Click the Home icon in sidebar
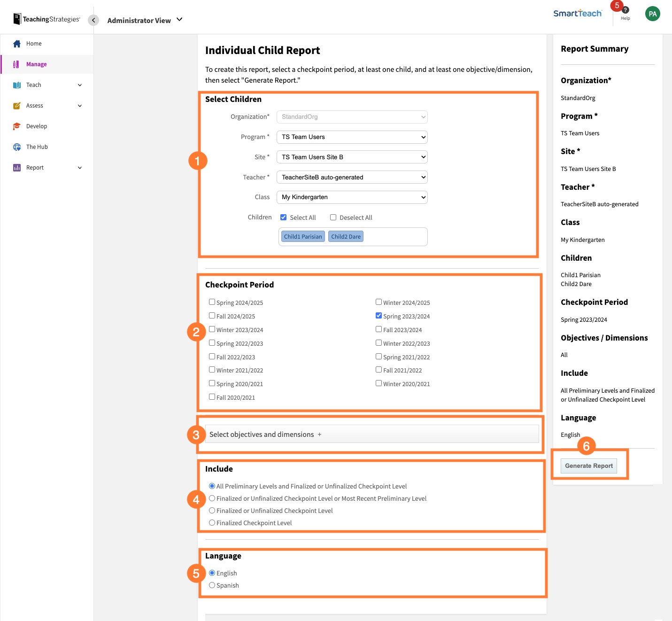This screenshot has width=672, height=621. 17,44
